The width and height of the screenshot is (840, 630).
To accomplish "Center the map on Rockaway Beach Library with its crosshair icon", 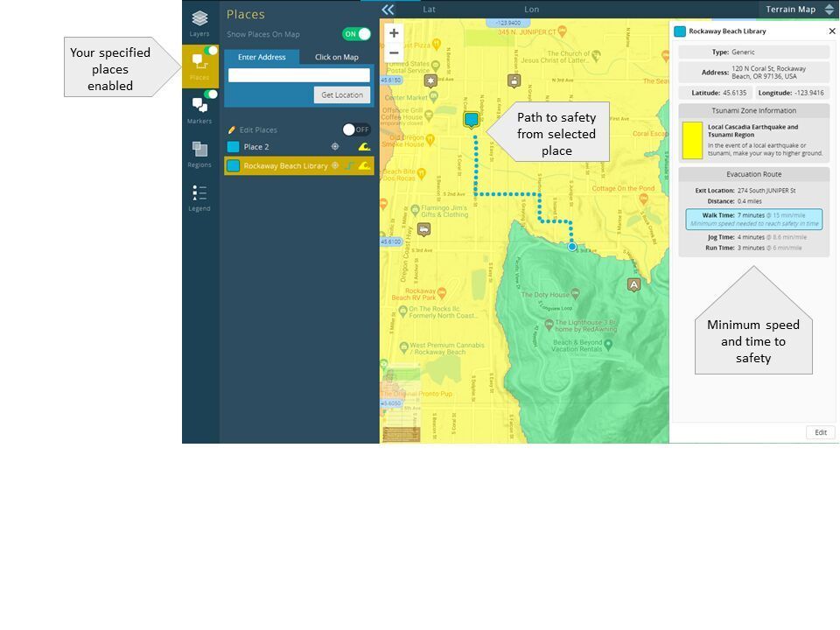I will pyautogui.click(x=335, y=165).
